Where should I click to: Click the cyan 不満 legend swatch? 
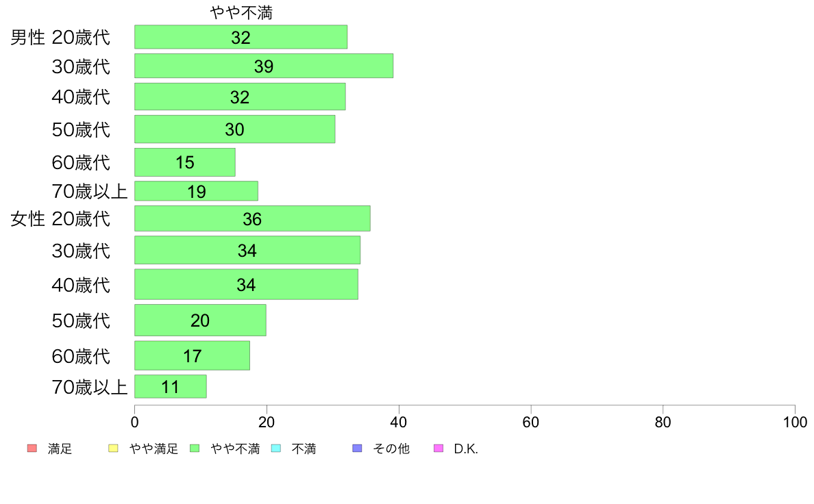pyautogui.click(x=276, y=449)
